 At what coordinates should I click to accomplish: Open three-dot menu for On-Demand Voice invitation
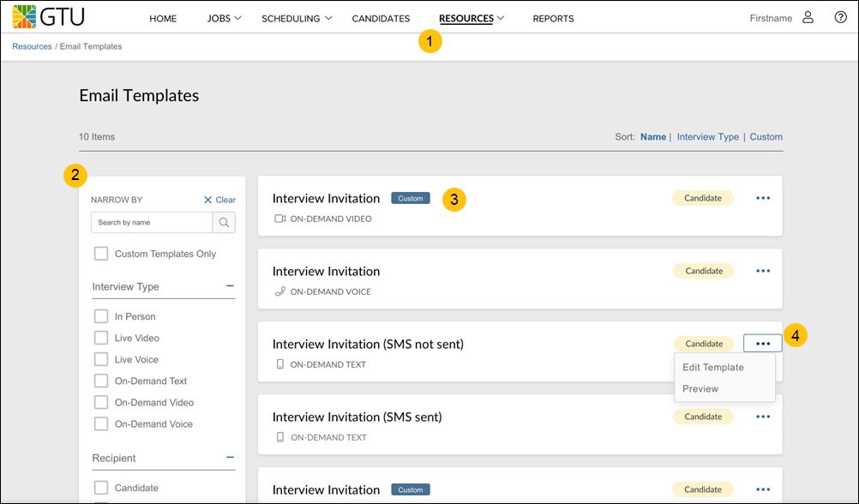tap(762, 271)
